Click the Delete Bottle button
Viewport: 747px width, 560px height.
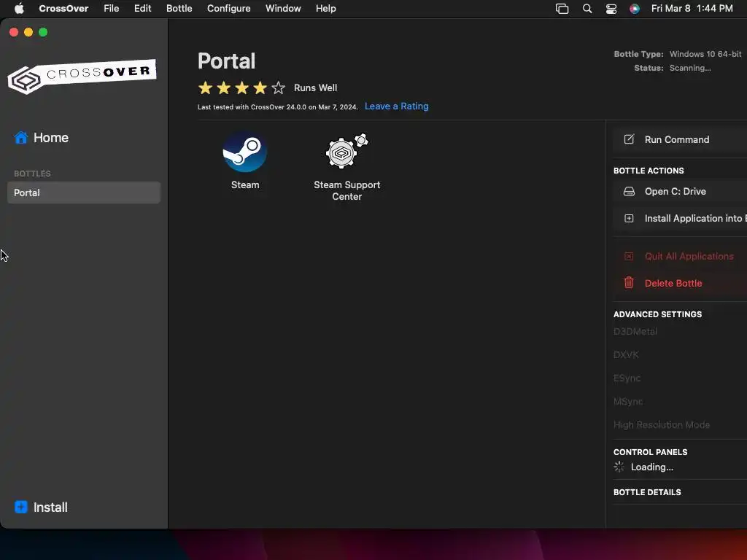[680, 283]
